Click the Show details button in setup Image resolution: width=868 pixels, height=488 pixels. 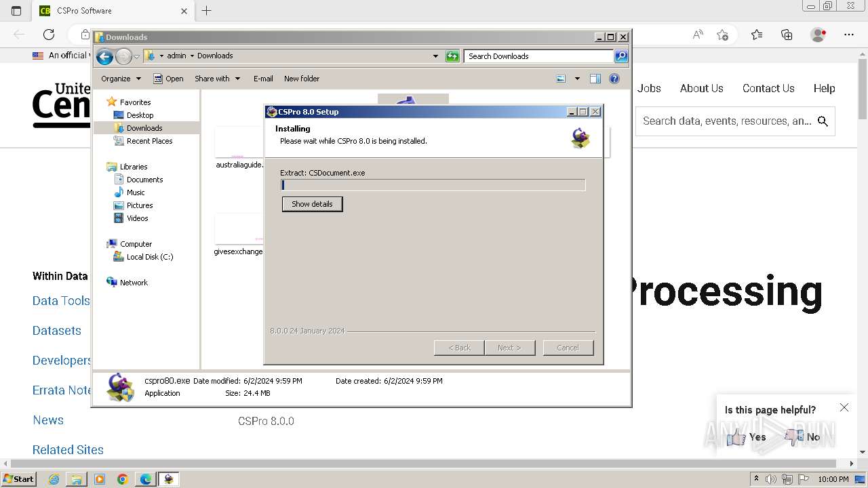(312, 204)
